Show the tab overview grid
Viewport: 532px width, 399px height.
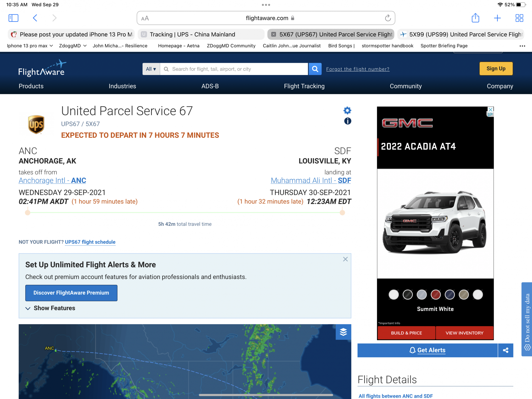pos(519,18)
